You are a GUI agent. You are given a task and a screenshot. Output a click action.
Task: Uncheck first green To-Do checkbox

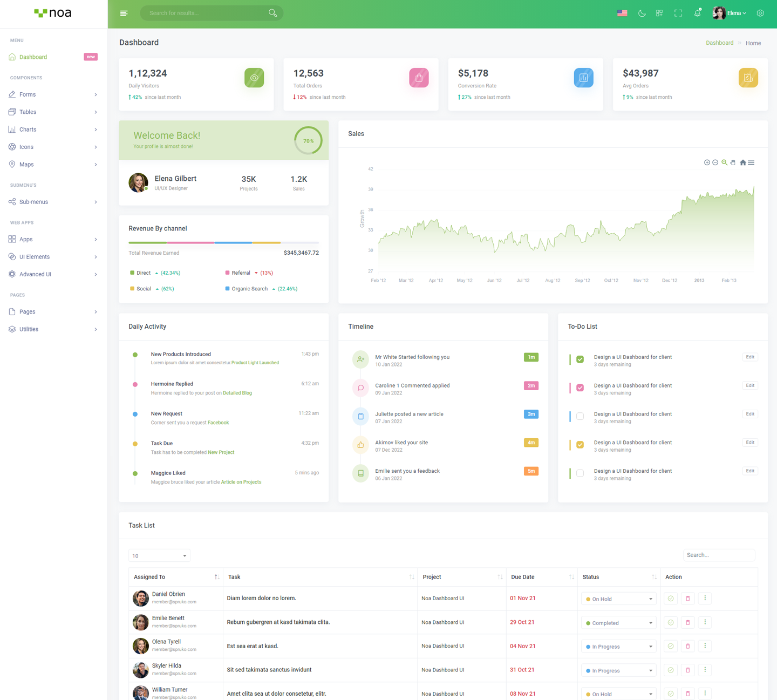pos(580,359)
